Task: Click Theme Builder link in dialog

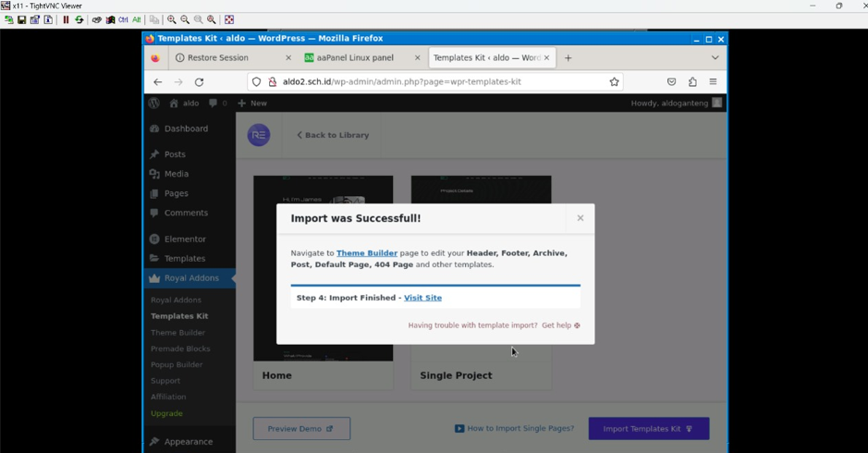Action: click(x=366, y=253)
